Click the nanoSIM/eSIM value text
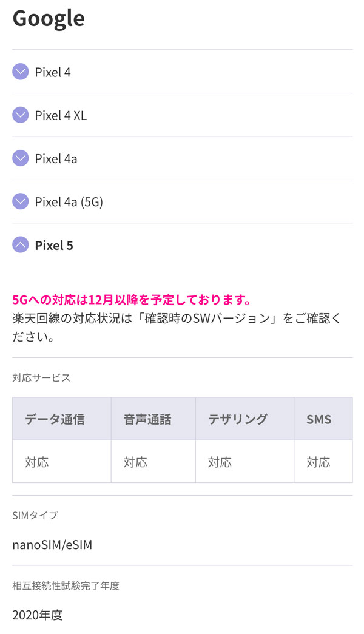 52,545
